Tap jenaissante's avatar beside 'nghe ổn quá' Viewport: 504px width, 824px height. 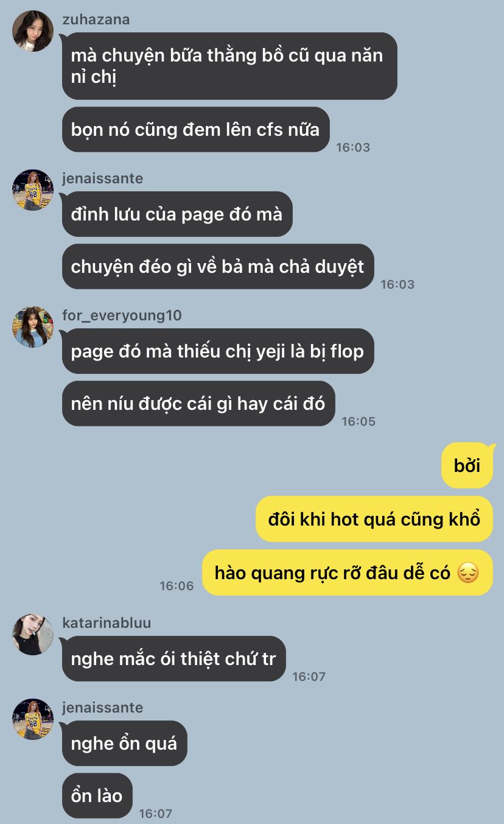coord(33,719)
